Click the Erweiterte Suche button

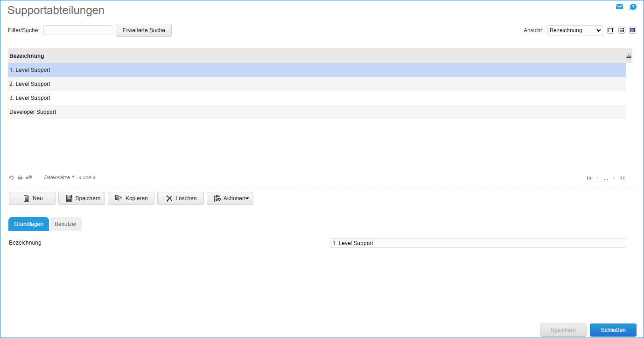point(144,30)
